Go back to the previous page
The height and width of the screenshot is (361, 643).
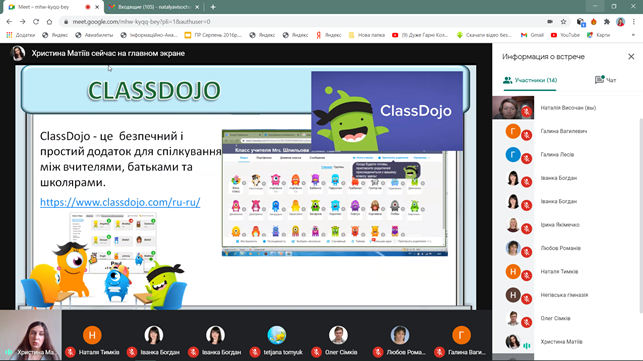pos(9,22)
